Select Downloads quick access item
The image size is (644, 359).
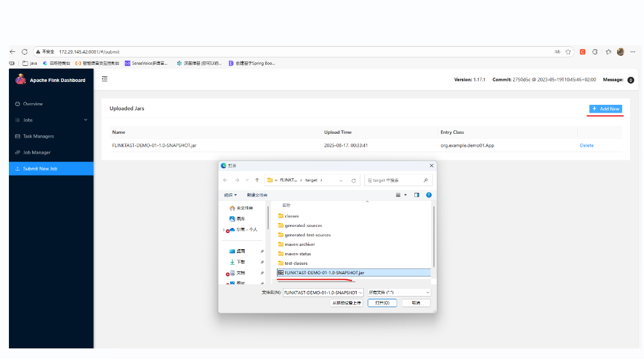tap(237, 262)
